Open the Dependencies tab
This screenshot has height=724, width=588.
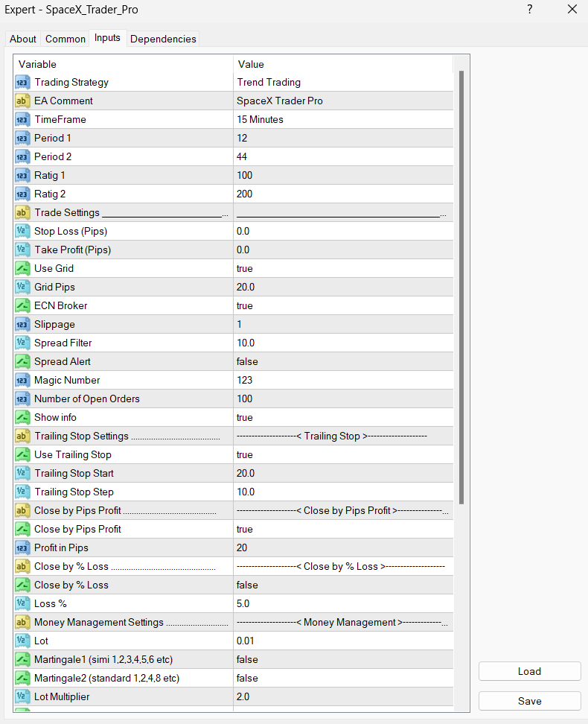pos(163,39)
